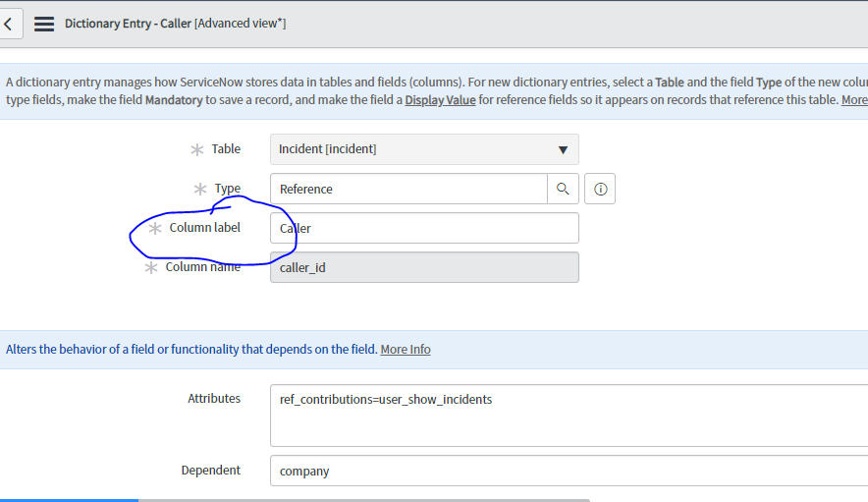868x502 pixels.
Task: Open the hamburger context menu icon
Action: click(x=44, y=24)
